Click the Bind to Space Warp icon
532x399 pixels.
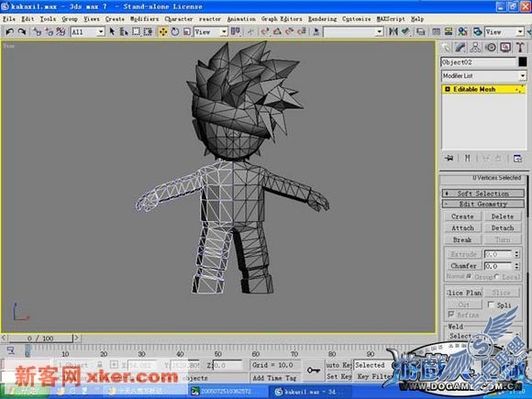tap(61, 32)
